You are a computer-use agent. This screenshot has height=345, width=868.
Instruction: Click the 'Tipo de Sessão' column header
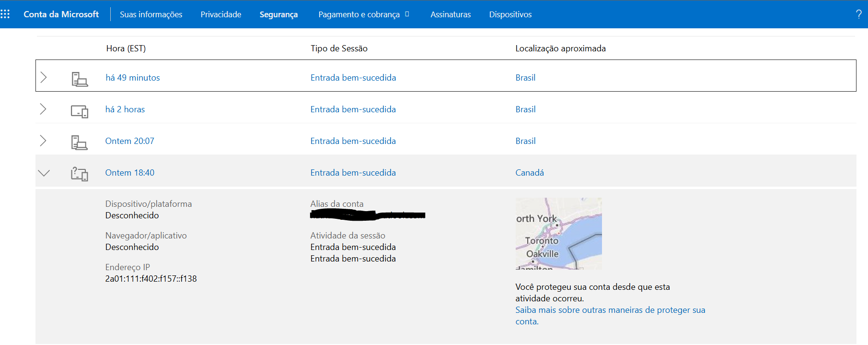pos(339,48)
